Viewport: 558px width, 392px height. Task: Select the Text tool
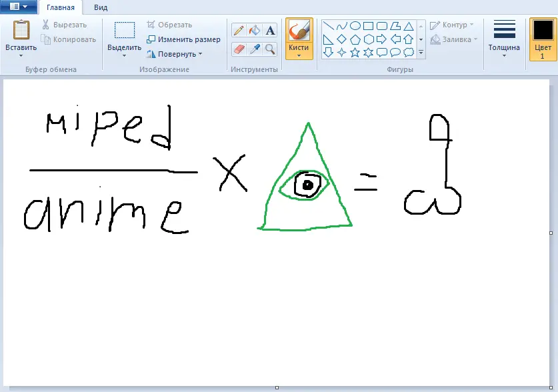(x=270, y=30)
